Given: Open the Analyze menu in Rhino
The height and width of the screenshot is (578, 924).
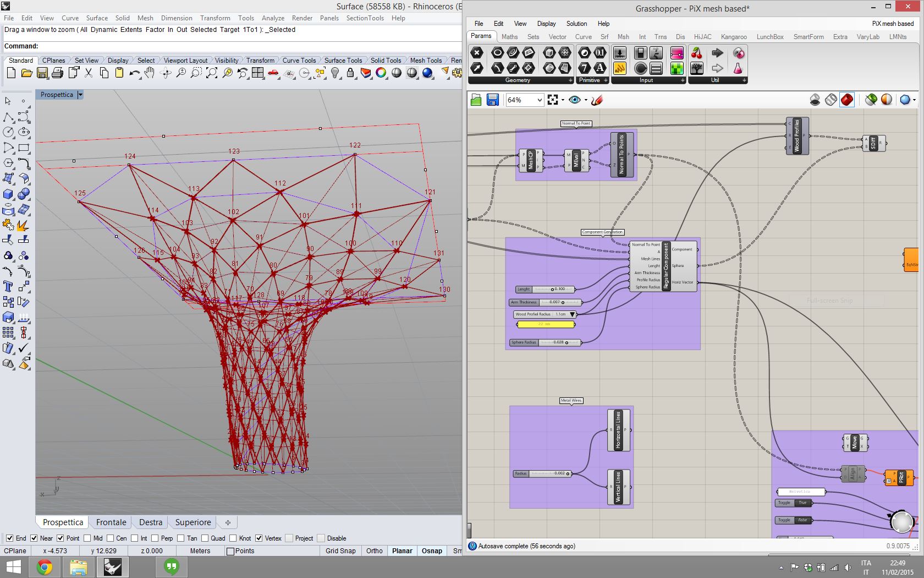Looking at the screenshot, I should click(x=273, y=18).
